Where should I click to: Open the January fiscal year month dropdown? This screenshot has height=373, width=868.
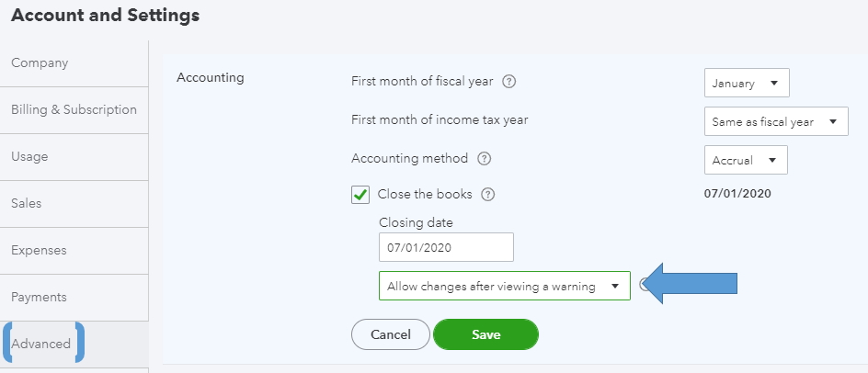(746, 83)
